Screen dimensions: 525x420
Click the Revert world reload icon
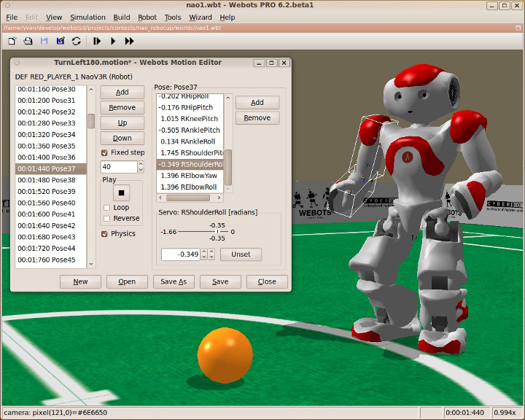point(77,41)
